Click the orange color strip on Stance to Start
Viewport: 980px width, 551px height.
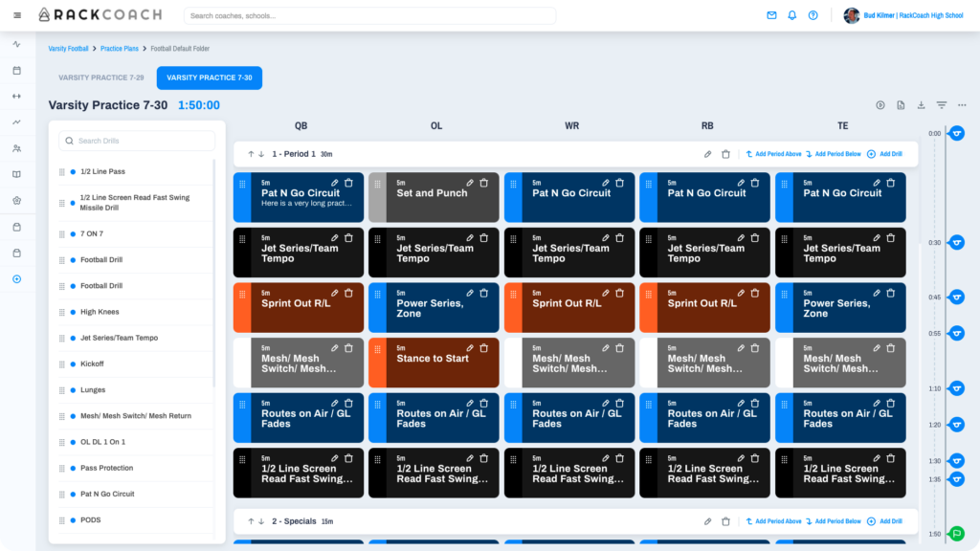(x=377, y=363)
